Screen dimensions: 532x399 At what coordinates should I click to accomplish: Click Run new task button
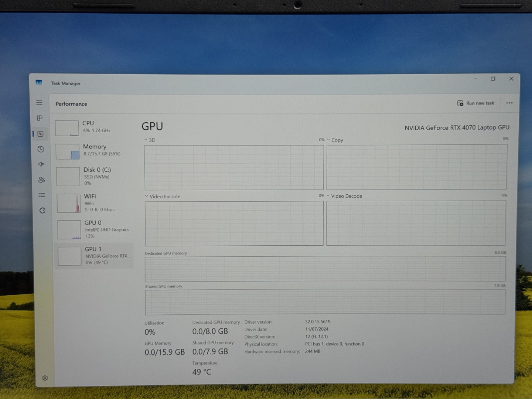(x=475, y=103)
